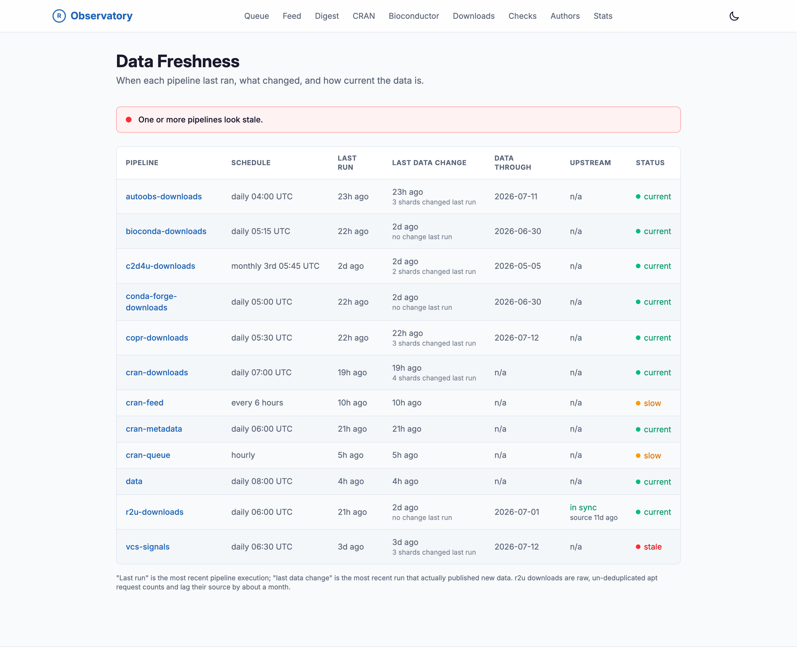Click data-through date 2026-05-05
Viewport: 797px width, 672px height.
[517, 266]
